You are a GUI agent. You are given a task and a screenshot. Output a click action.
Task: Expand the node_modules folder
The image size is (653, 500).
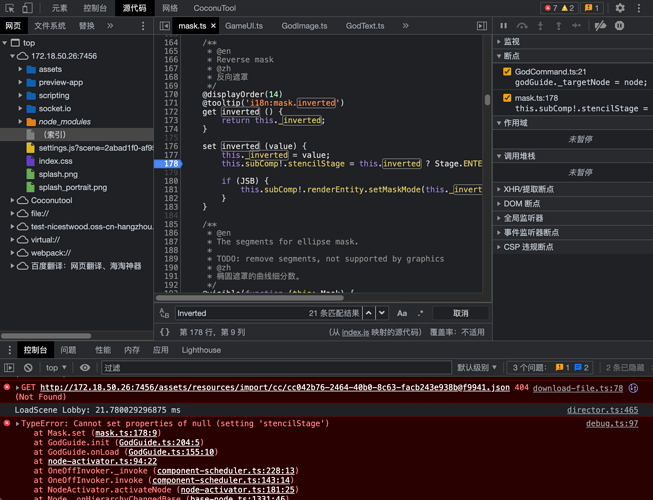click(x=20, y=122)
